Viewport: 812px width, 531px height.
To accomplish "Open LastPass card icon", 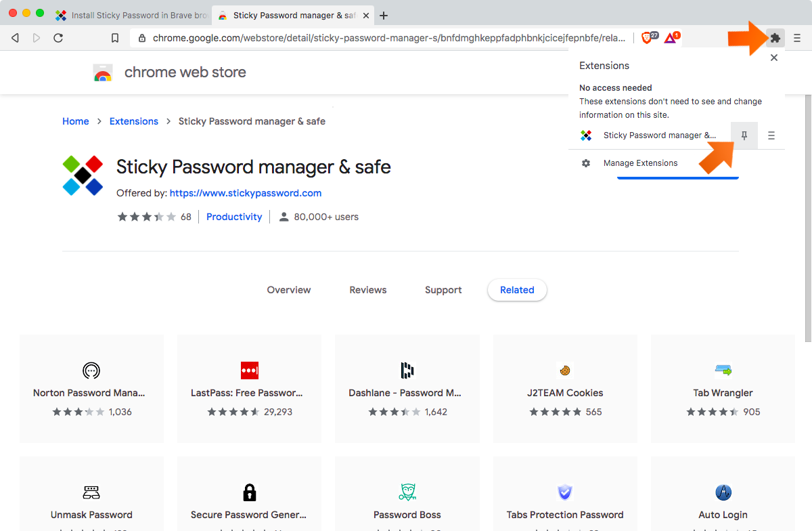I will tap(250, 370).
